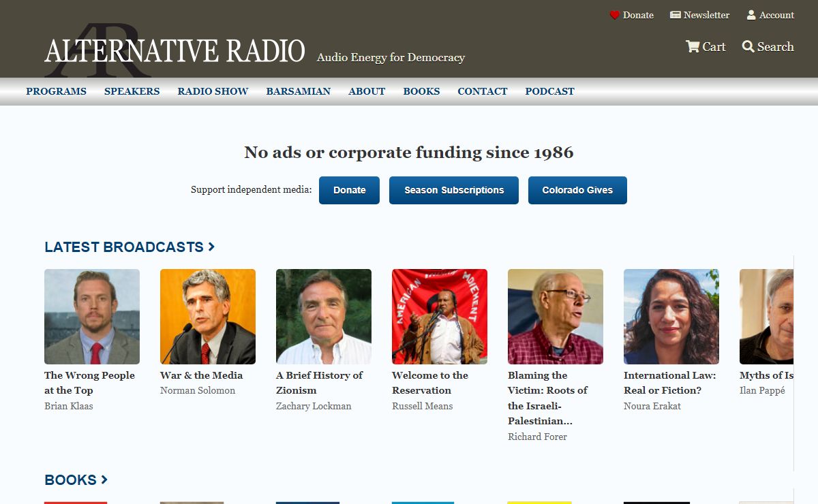Open 'Welcome to the Reservation' title
818x504 pixels.
click(430, 383)
